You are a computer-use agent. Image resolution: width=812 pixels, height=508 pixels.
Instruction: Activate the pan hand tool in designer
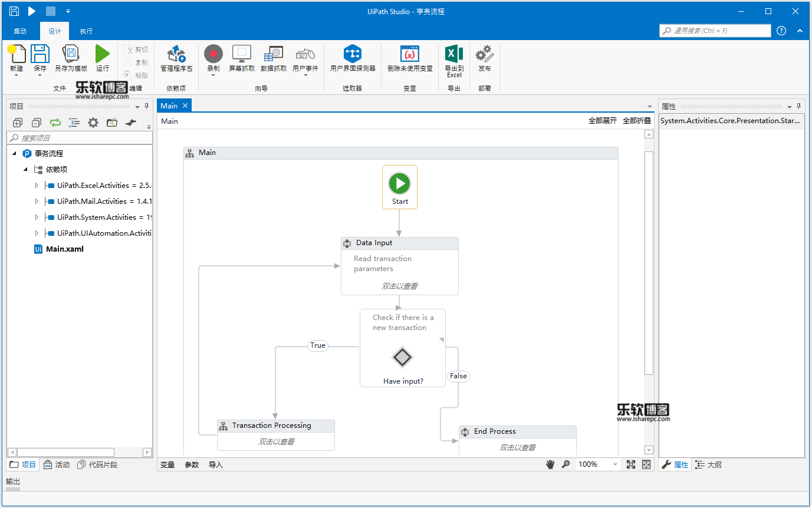pos(550,464)
